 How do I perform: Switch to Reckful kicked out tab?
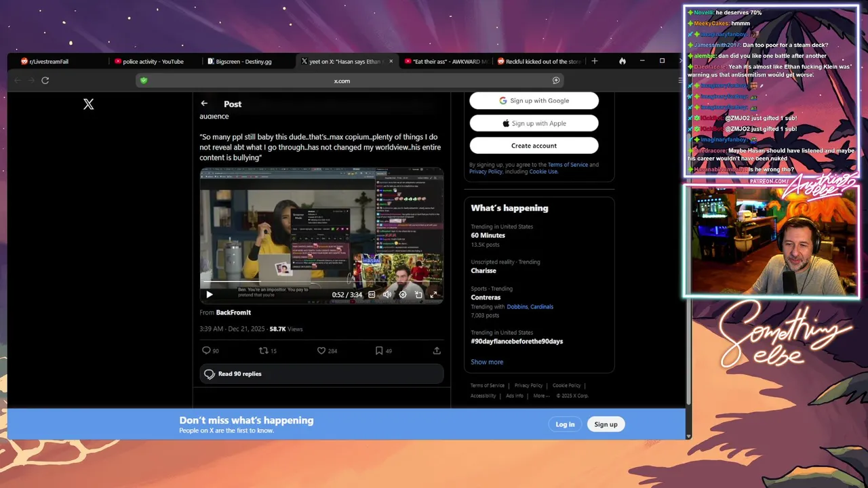[539, 62]
